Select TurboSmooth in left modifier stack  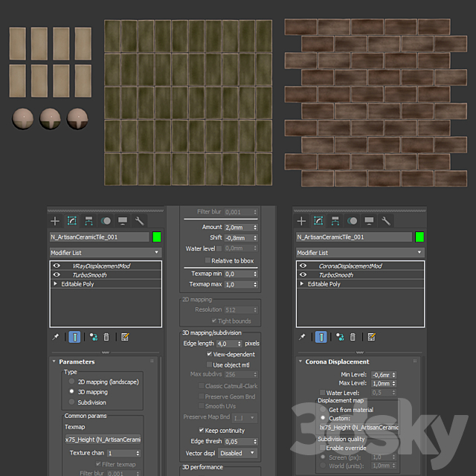click(89, 274)
